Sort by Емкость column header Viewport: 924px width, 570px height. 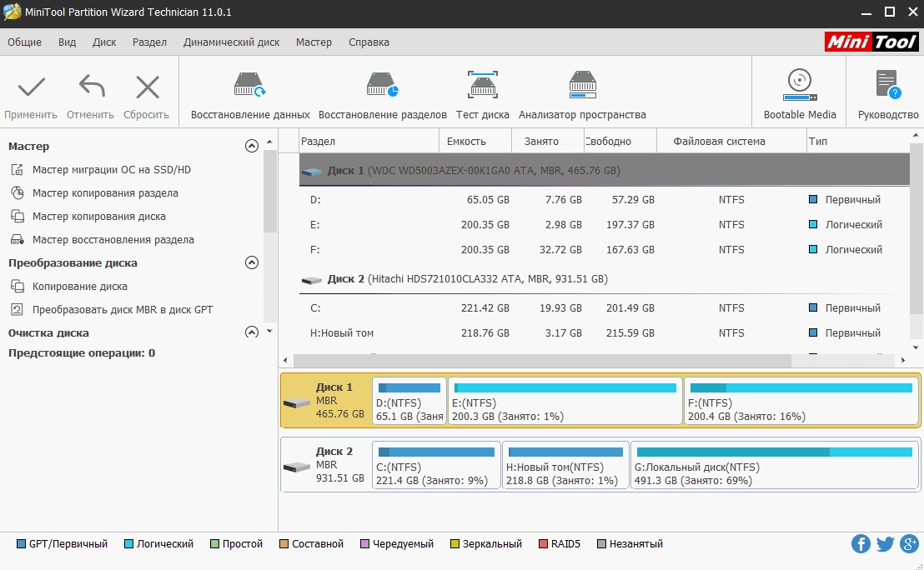[x=475, y=142]
